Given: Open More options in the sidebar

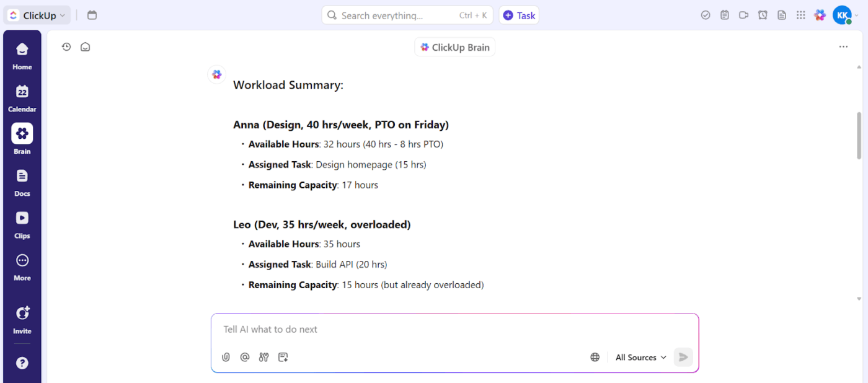Looking at the screenshot, I should (x=22, y=266).
